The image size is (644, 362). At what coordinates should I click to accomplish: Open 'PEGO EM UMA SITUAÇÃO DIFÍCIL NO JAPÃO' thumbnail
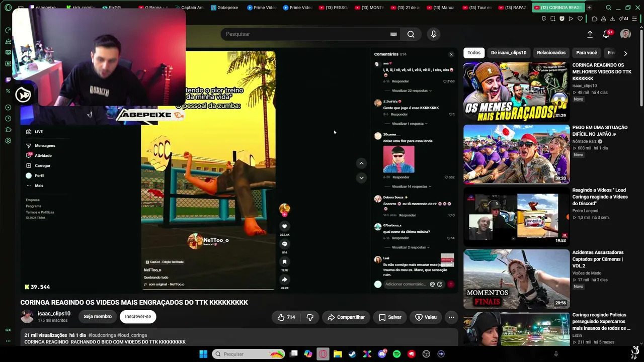click(x=516, y=154)
